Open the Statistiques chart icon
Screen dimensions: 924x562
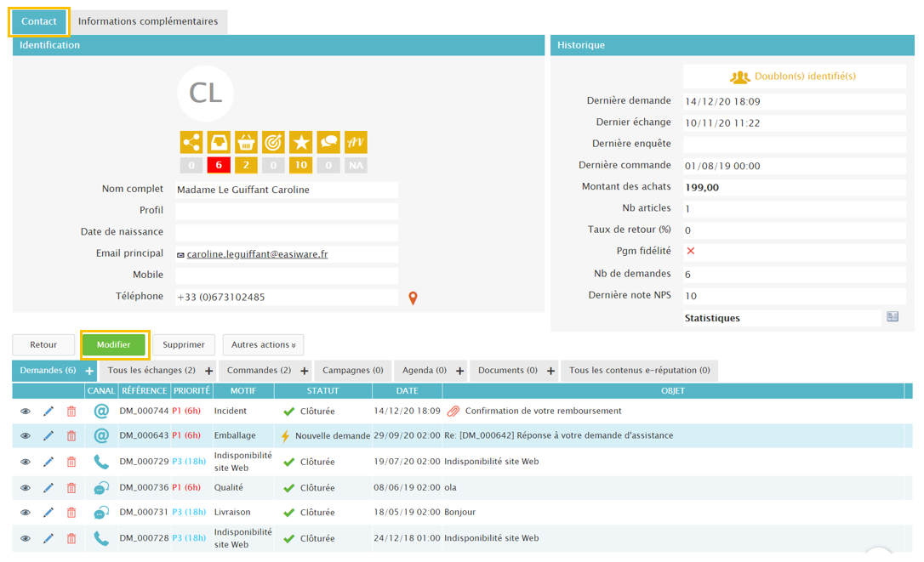pos(892,317)
